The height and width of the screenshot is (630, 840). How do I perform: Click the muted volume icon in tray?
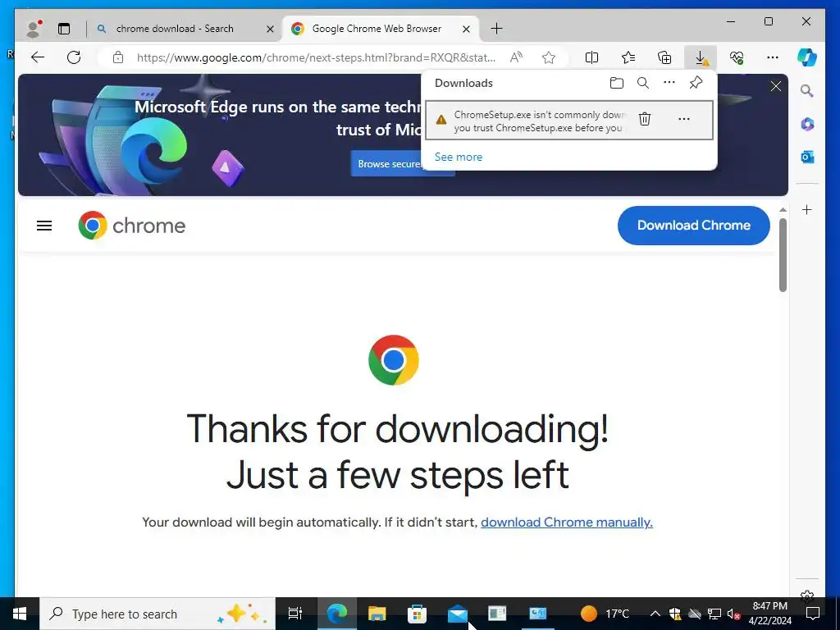733,614
